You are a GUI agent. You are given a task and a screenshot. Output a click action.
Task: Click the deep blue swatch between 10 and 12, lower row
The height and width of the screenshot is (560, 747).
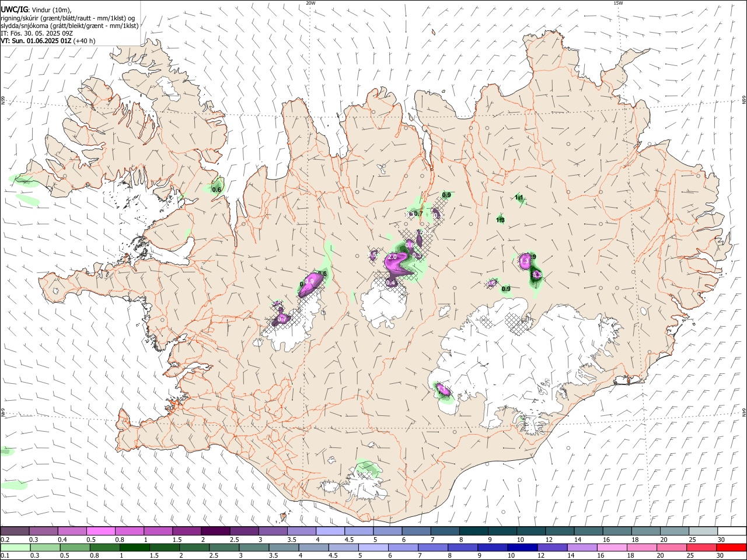point(522,548)
